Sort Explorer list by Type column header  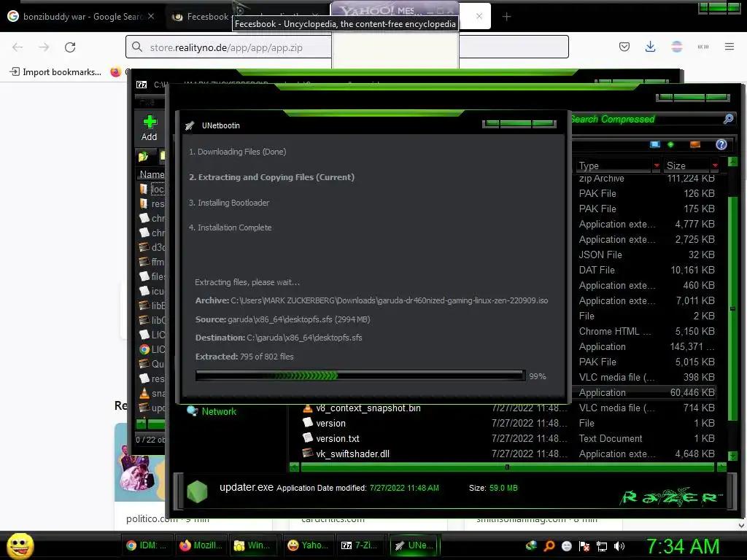[x=614, y=166]
